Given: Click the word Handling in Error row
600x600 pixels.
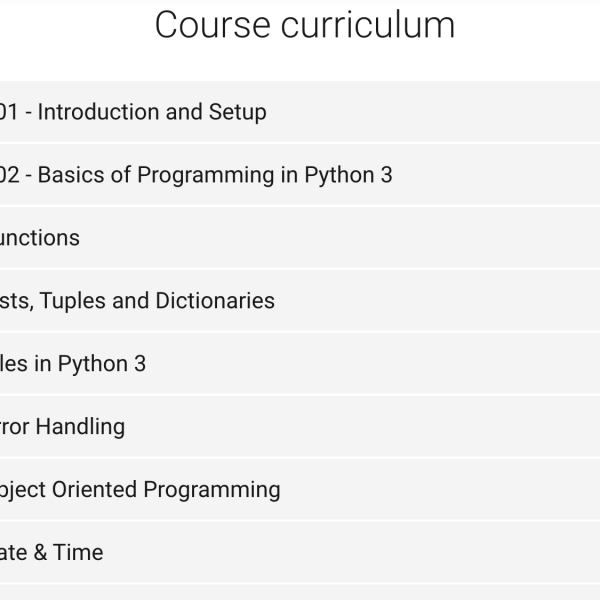Looking at the screenshot, I should [x=80, y=427].
